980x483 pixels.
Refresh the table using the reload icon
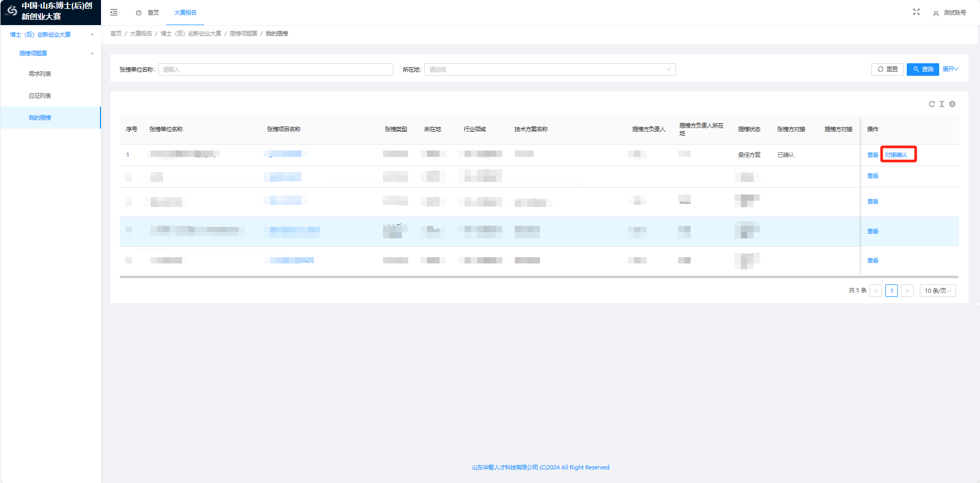pos(931,104)
